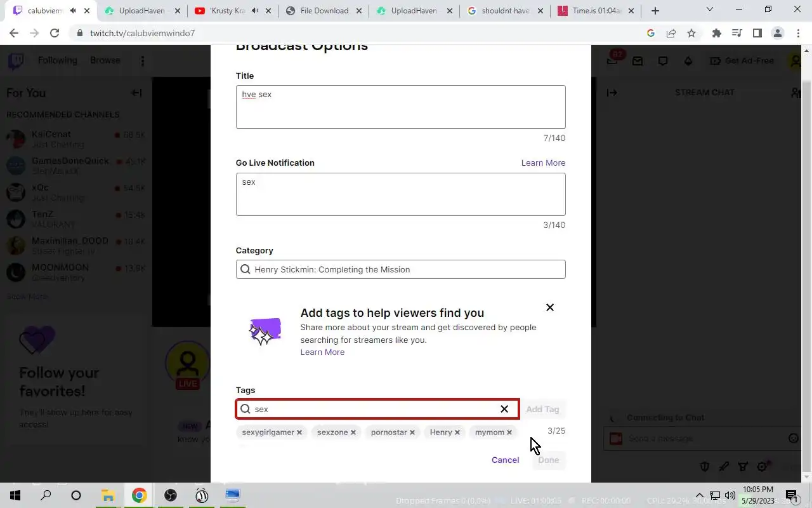Image resolution: width=812 pixels, height=508 pixels.
Task: Open Learn More under the Add tags banner
Action: (322, 352)
